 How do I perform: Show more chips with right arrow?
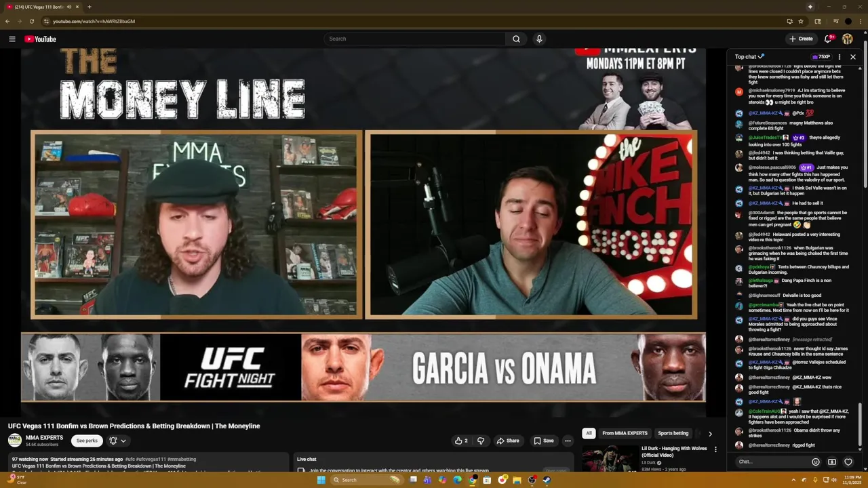[710, 434]
